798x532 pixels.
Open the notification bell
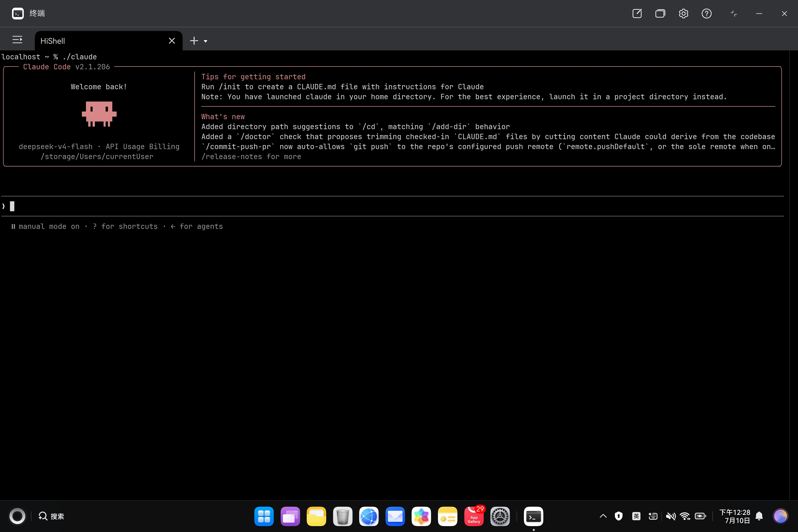click(x=759, y=516)
